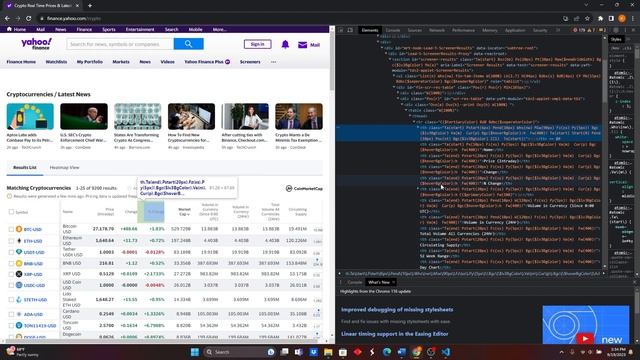640x360 pixels.
Task: Open the TON11419-USD symbol link
Action: [x=40, y=326]
